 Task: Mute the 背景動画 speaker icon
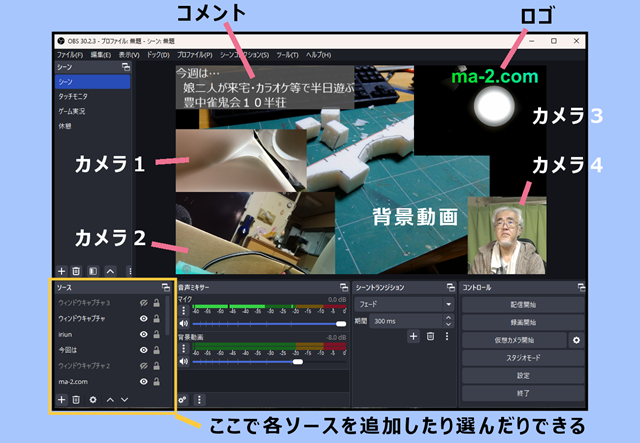click(184, 361)
